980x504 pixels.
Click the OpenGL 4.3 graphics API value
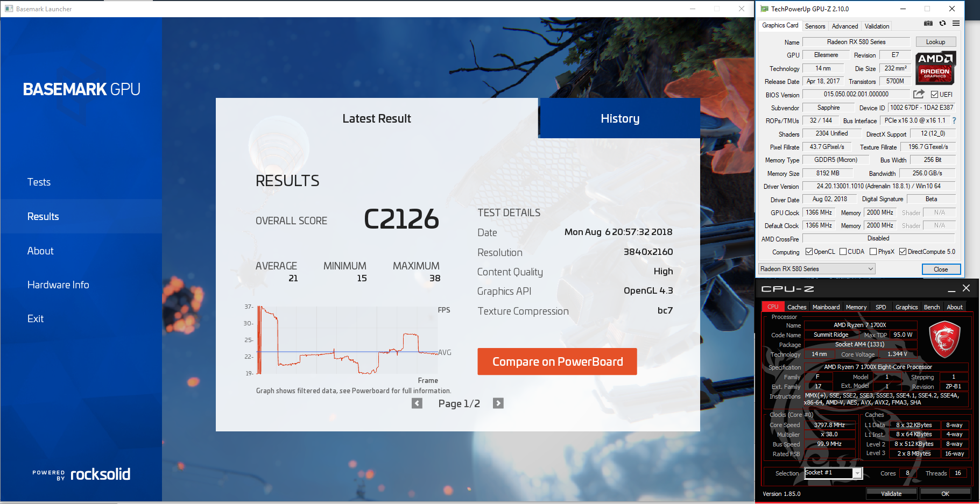point(648,290)
